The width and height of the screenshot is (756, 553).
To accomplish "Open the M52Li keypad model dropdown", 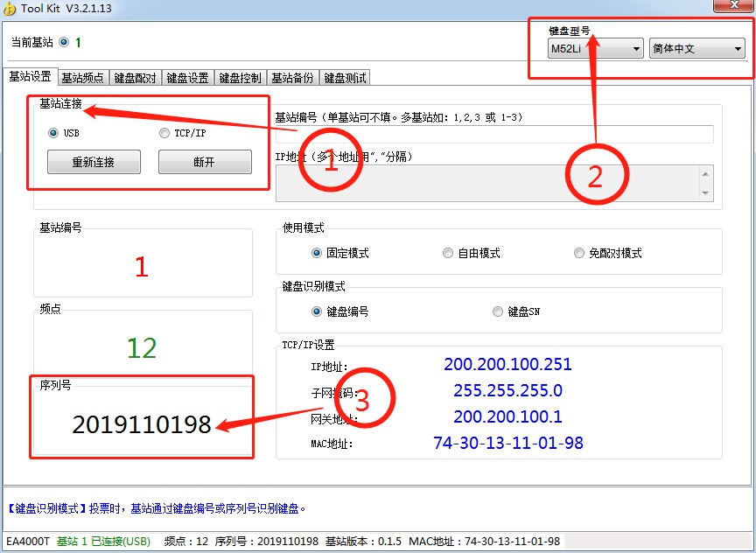I will point(595,49).
